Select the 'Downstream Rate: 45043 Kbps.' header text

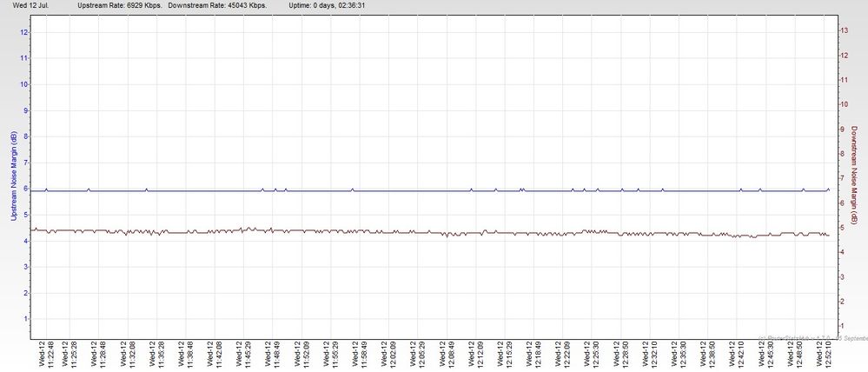(218, 5)
